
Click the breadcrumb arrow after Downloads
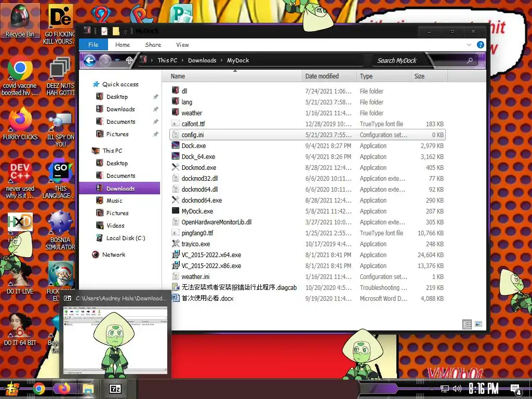(x=221, y=60)
